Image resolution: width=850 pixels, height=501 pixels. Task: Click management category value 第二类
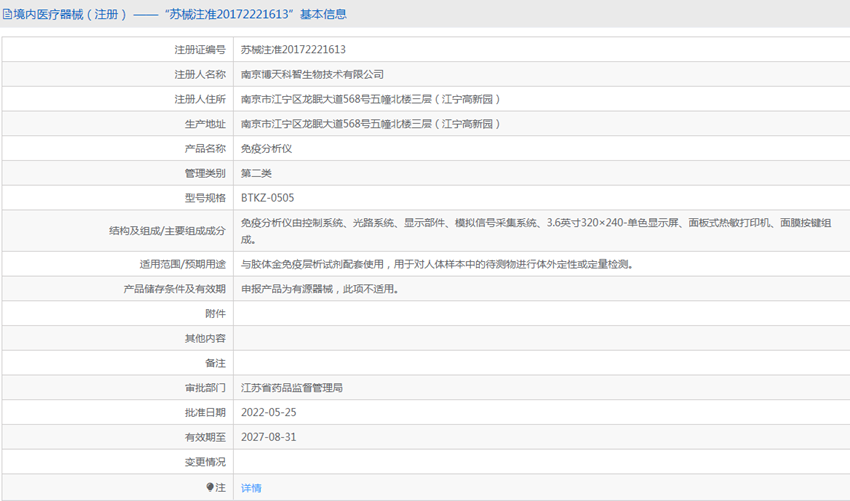pos(257,173)
